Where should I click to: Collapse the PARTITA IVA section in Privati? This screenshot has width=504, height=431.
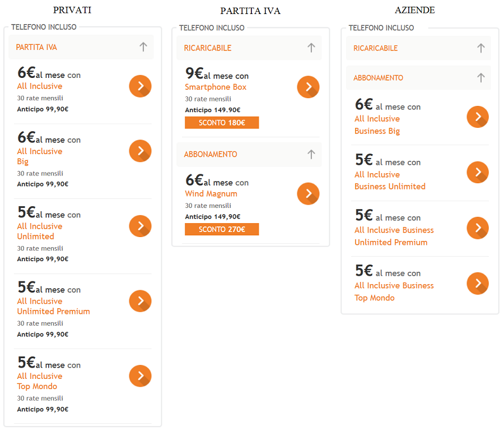pos(143,47)
